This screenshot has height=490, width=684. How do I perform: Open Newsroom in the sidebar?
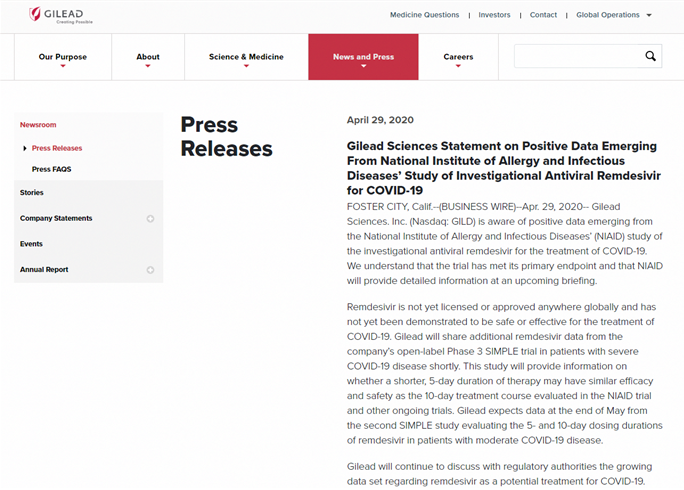38,125
